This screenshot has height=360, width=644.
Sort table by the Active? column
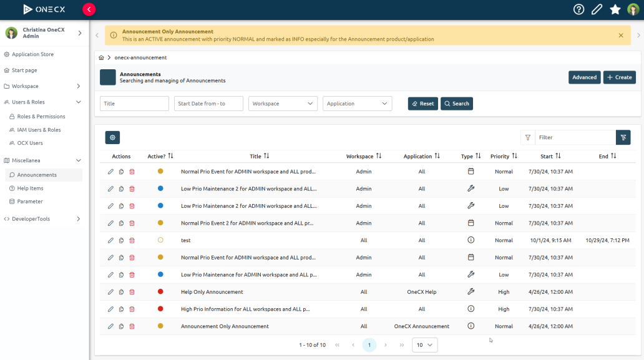click(170, 156)
